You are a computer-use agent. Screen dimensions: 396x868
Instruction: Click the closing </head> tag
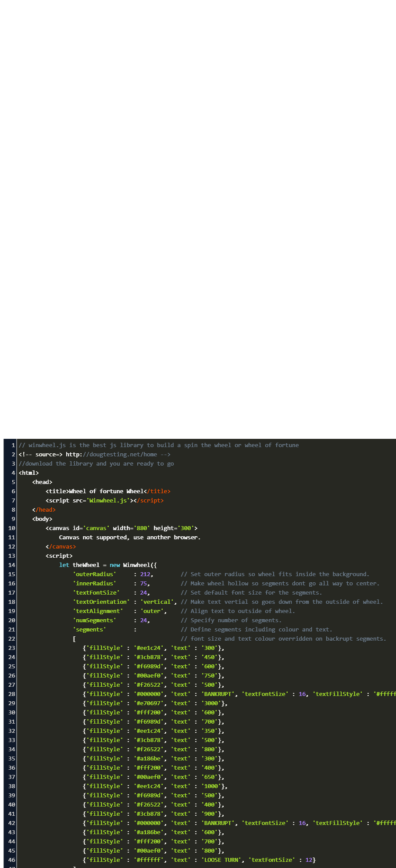(x=44, y=509)
